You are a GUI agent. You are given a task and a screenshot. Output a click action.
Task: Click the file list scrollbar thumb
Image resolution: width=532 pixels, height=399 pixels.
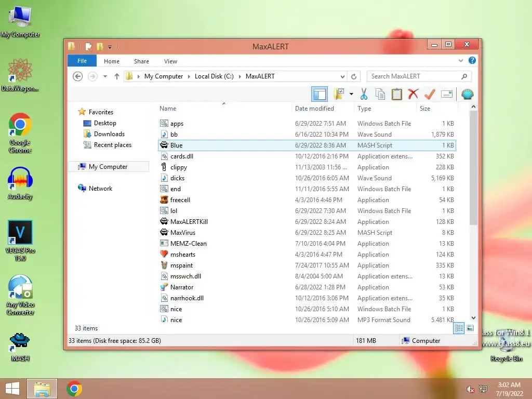pyautogui.click(x=473, y=168)
